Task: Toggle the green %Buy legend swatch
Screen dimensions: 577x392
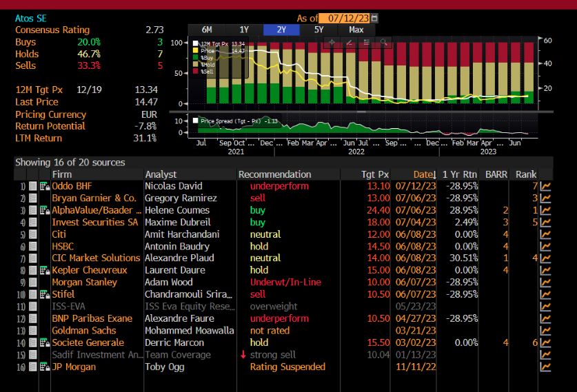Action: click(x=196, y=58)
